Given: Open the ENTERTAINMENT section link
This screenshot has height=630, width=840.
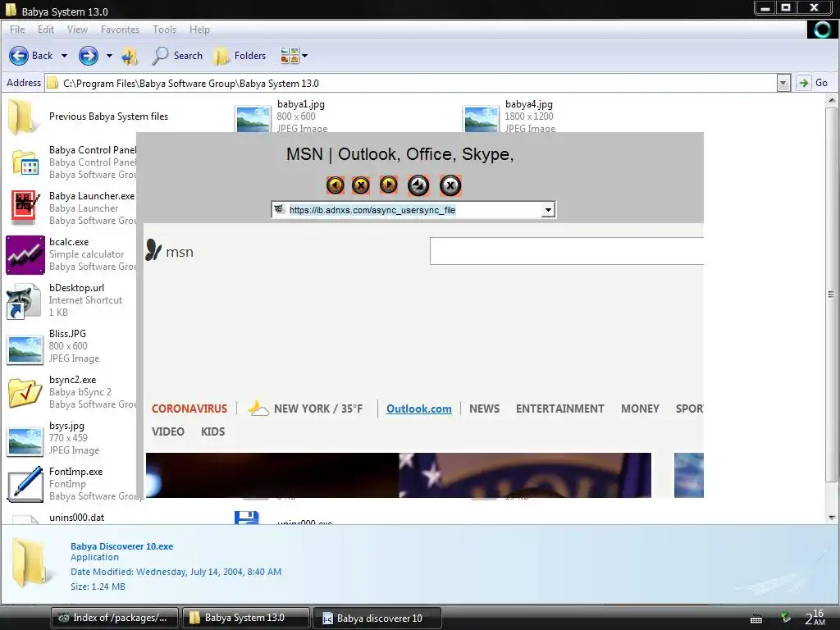Looking at the screenshot, I should [x=559, y=409].
